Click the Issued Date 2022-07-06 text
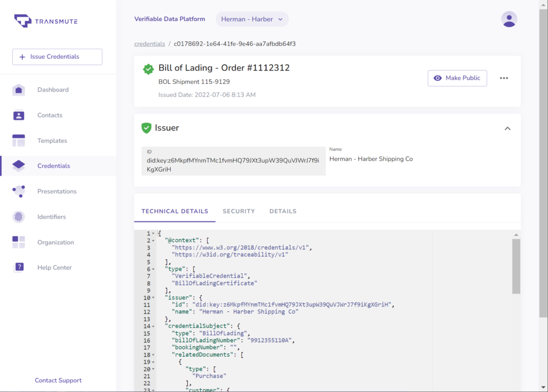The image size is (548, 392). pos(207,95)
